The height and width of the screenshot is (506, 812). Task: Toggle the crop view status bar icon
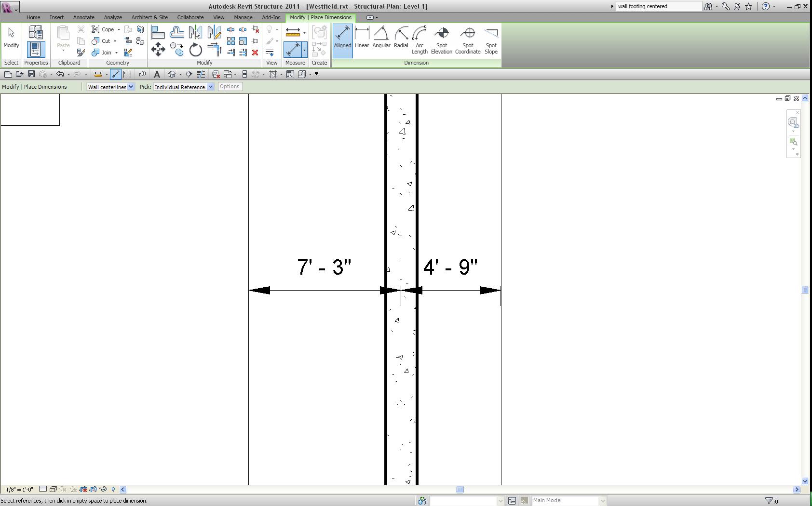click(x=83, y=490)
